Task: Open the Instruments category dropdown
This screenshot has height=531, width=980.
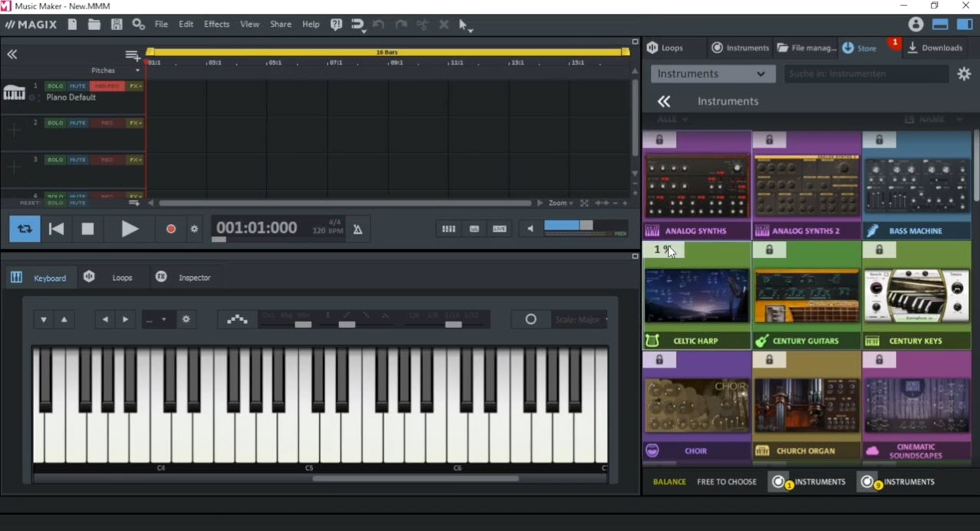Action: [712, 74]
